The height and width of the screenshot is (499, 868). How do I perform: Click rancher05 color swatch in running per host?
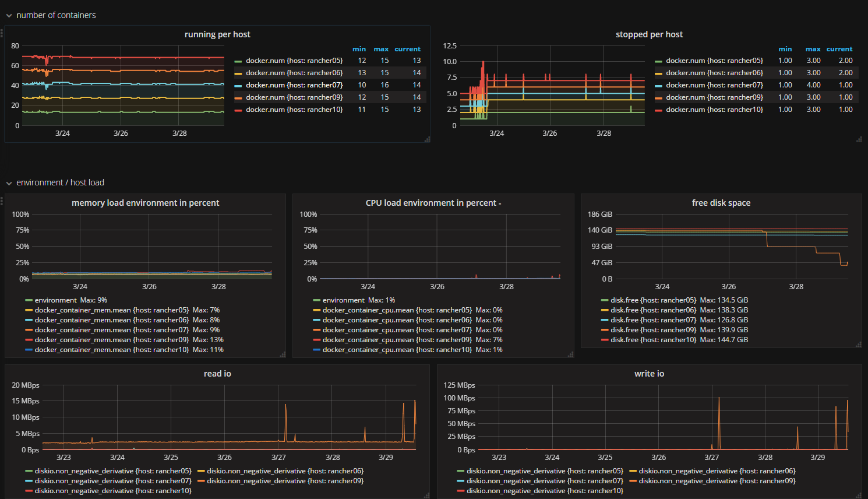click(238, 61)
